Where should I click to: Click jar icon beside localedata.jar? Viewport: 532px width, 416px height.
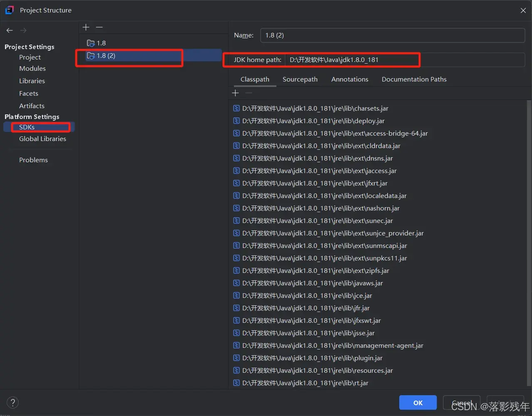point(236,196)
